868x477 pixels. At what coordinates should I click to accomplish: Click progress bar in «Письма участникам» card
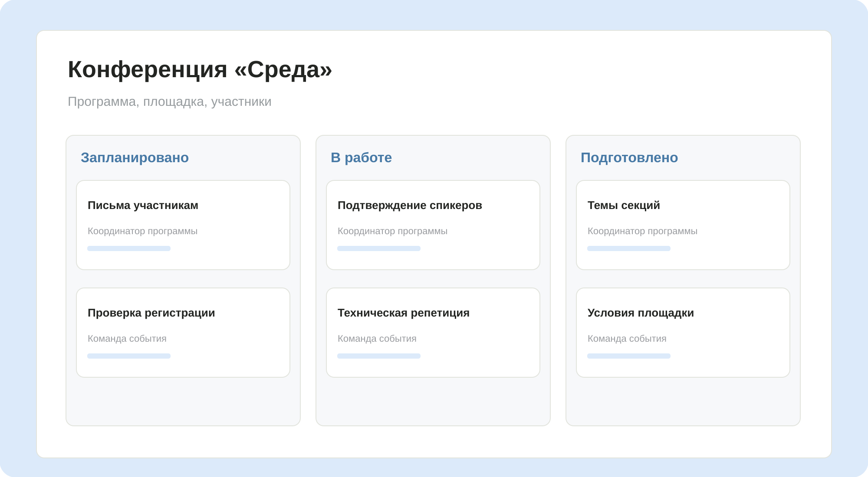[129, 248]
